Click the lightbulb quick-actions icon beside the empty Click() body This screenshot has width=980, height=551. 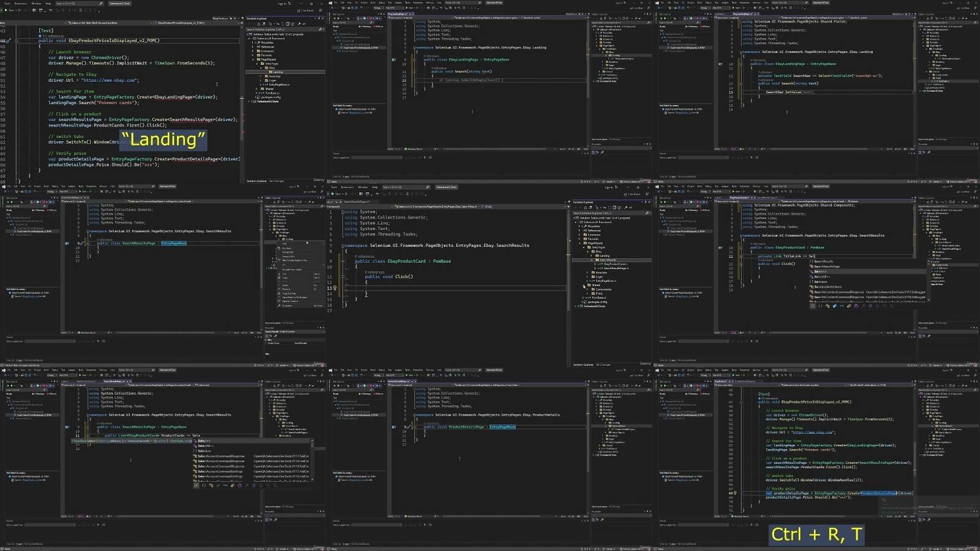(335, 287)
